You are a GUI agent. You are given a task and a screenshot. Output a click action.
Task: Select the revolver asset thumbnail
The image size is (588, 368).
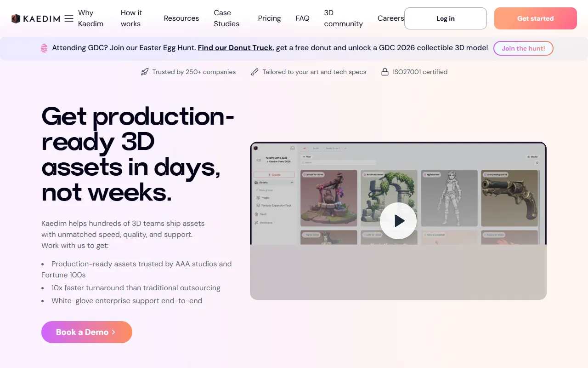pos(509,198)
